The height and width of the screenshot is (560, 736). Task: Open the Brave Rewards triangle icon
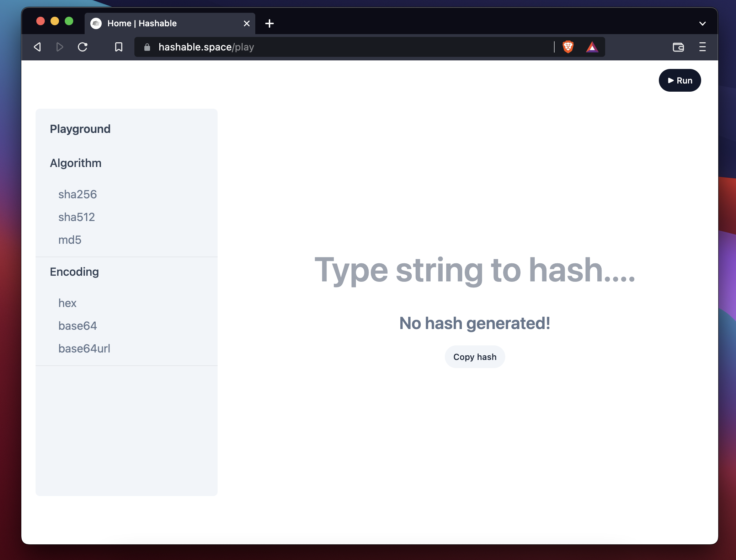click(x=592, y=47)
